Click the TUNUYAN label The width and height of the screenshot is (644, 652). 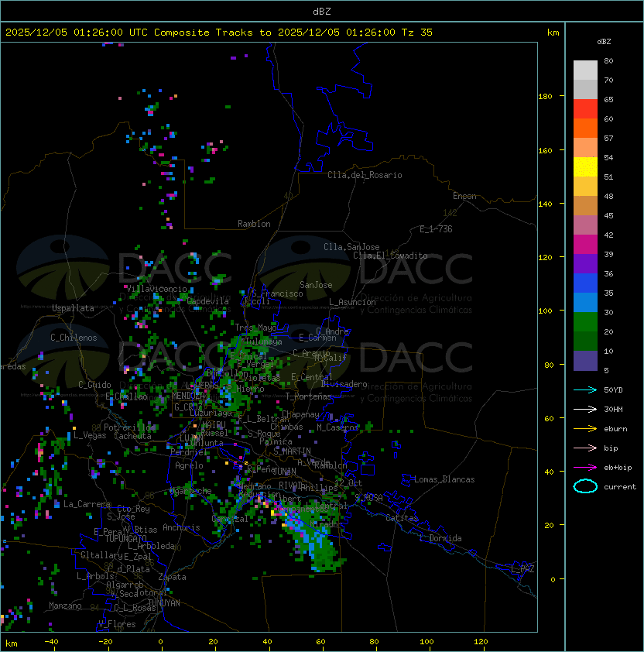(164, 603)
